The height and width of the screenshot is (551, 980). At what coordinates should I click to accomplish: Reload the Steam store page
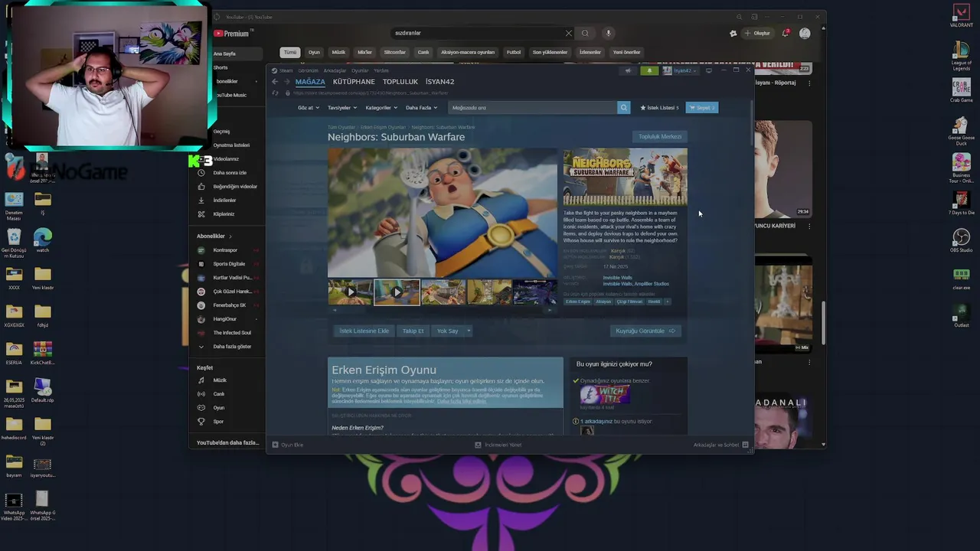pyautogui.click(x=275, y=93)
